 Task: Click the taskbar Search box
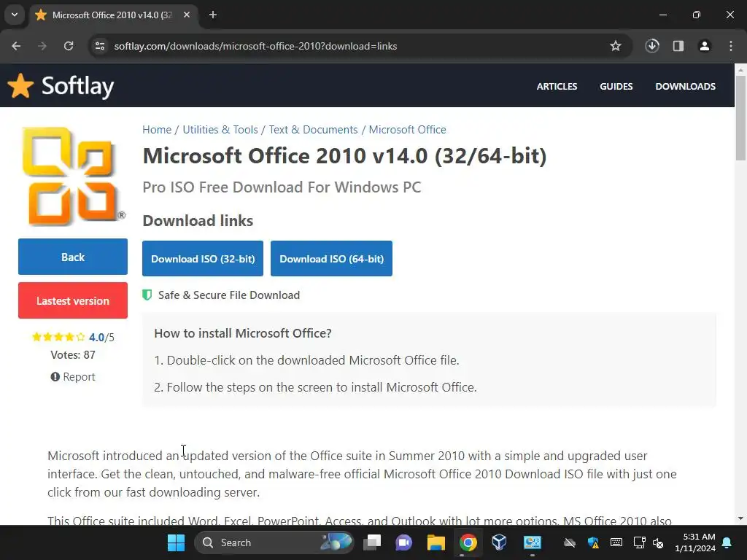click(274, 542)
